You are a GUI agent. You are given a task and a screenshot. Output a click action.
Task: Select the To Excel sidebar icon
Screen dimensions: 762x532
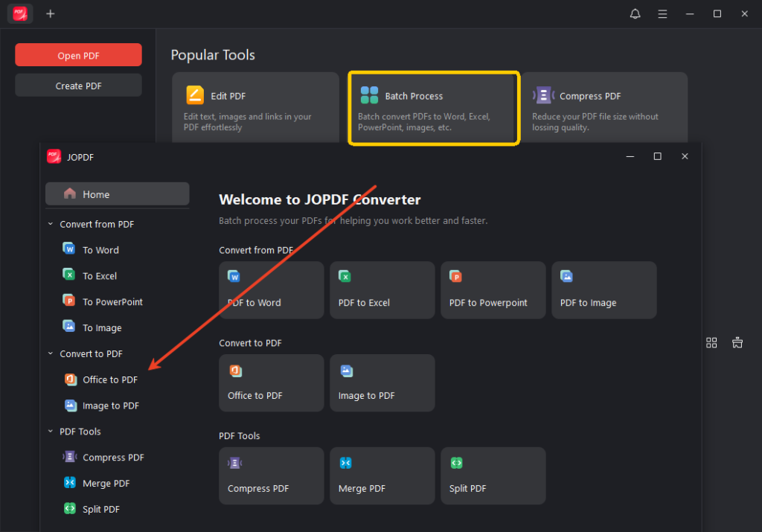point(69,275)
